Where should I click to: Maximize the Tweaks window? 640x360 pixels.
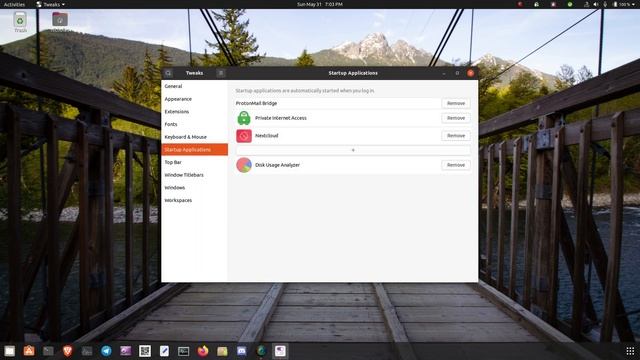coord(457,73)
